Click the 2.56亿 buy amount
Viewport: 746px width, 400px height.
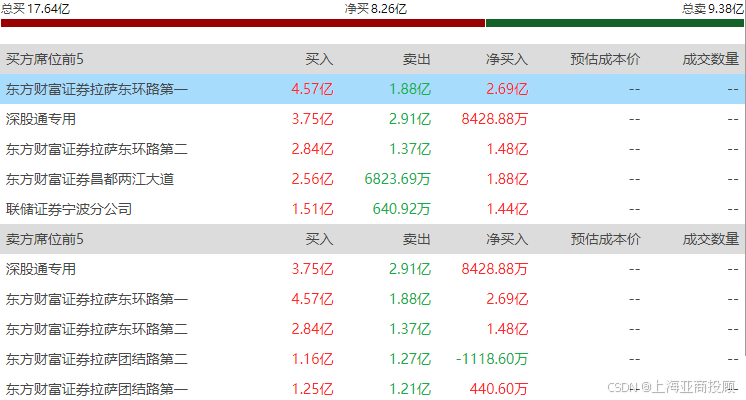click(x=312, y=179)
